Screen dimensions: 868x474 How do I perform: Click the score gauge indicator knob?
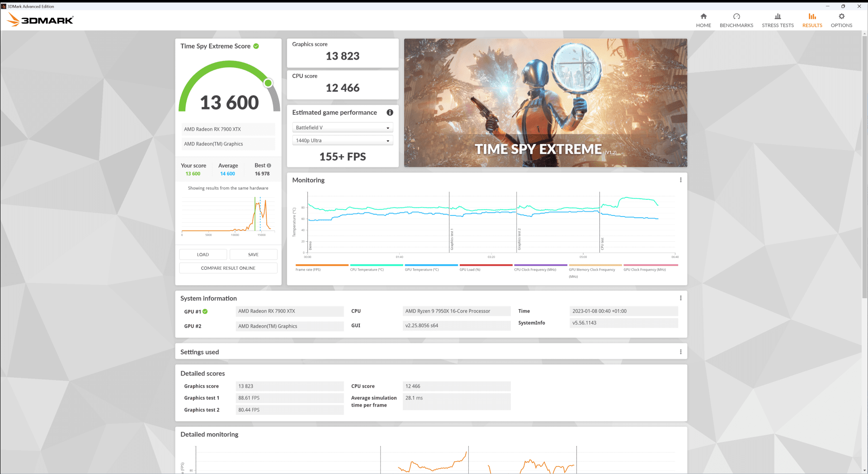[268, 83]
